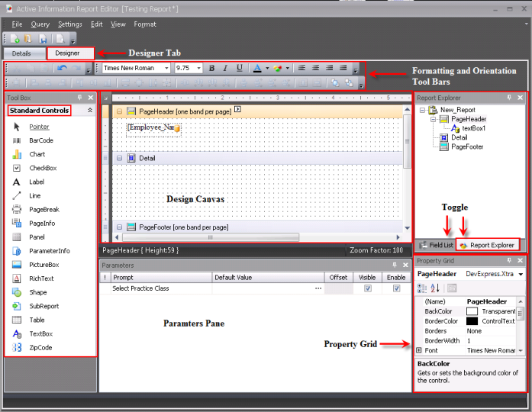
Task: Click the Bold formatting button
Action: tap(212, 68)
